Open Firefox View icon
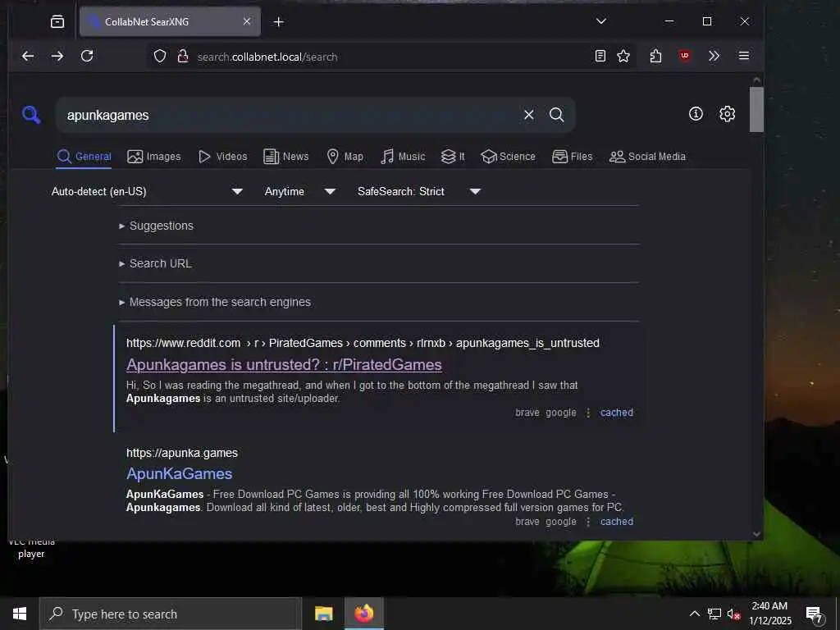Image resolution: width=840 pixels, height=630 pixels. pos(57,21)
